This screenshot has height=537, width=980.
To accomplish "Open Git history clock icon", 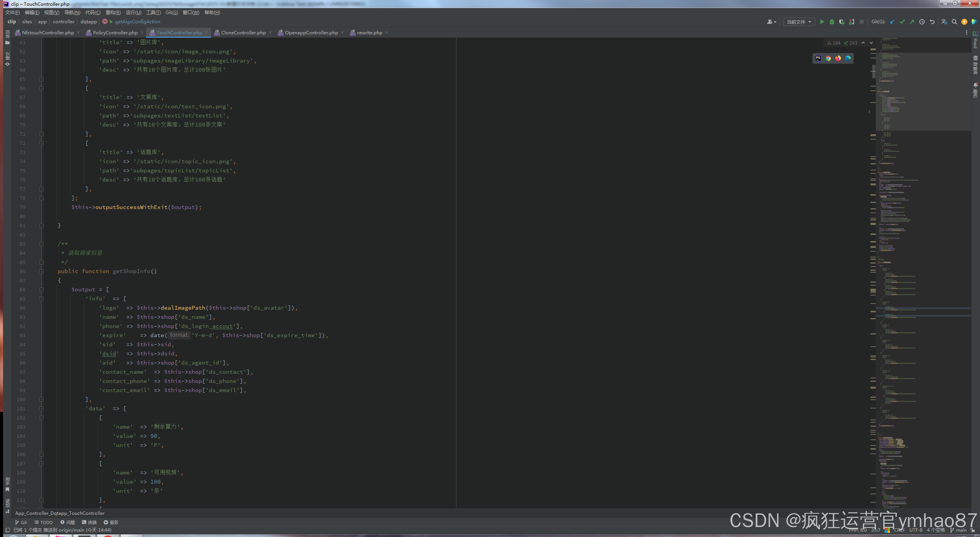I will (922, 22).
